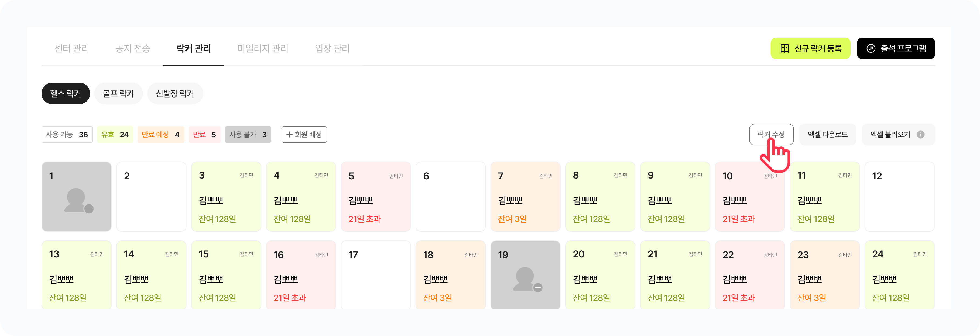Go to the 입장 관리 tab
The width and height of the screenshot is (980, 336).
(332, 48)
